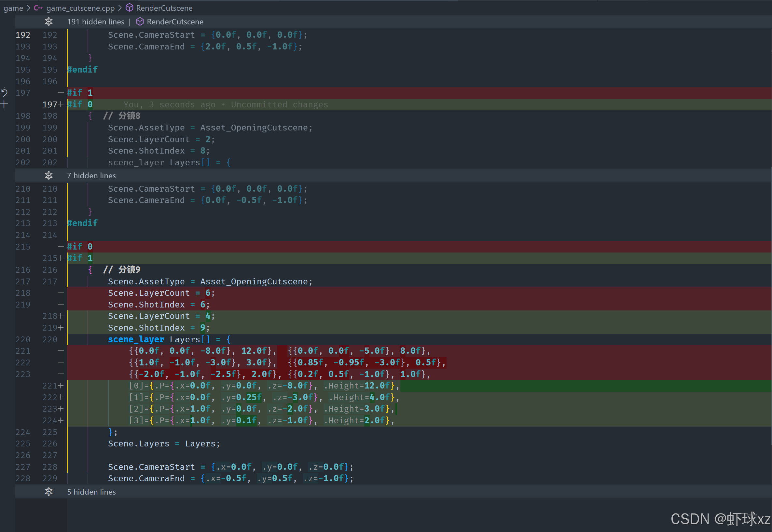Click the '7 hidden lines' text label
The height and width of the screenshot is (532, 772).
pyautogui.click(x=91, y=175)
